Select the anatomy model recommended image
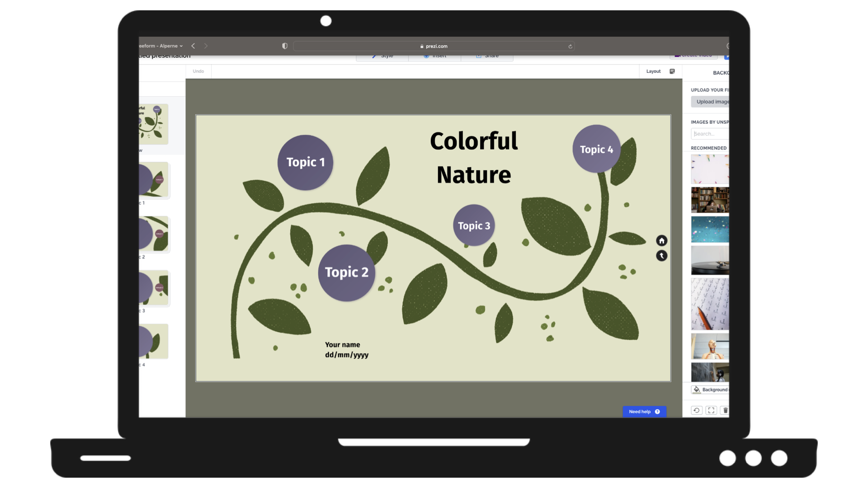 click(x=710, y=347)
